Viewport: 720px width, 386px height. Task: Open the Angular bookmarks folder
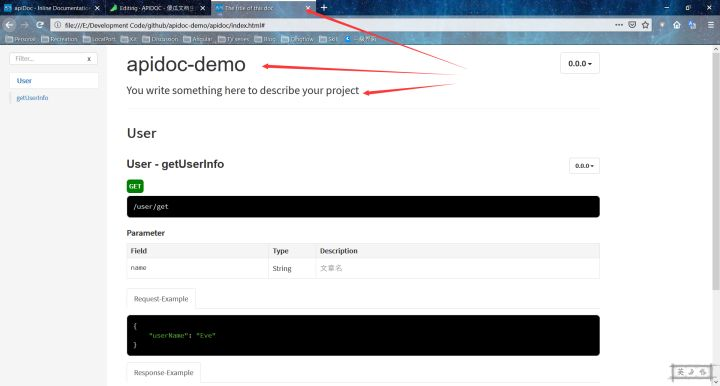click(198, 39)
